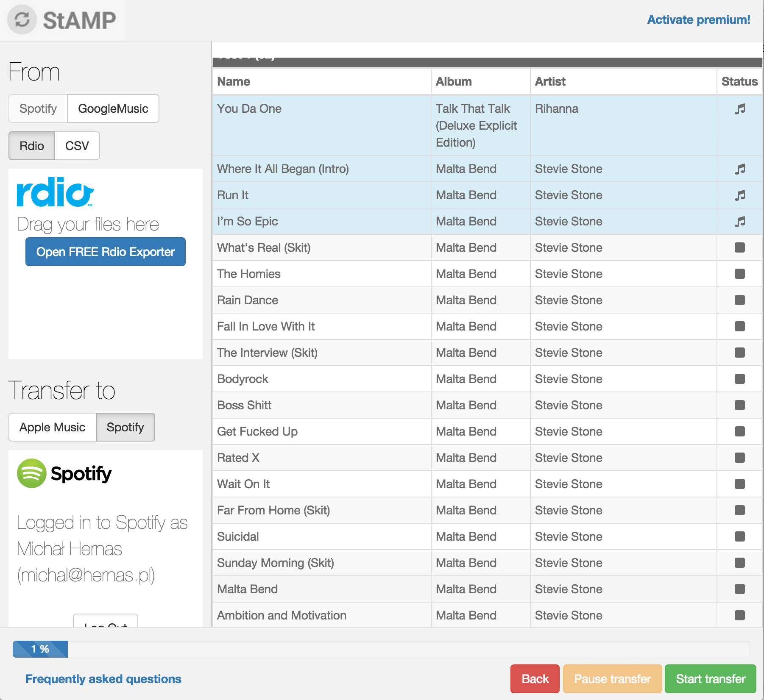Select the Rated X track name
This screenshot has height=700, width=764.
238,458
